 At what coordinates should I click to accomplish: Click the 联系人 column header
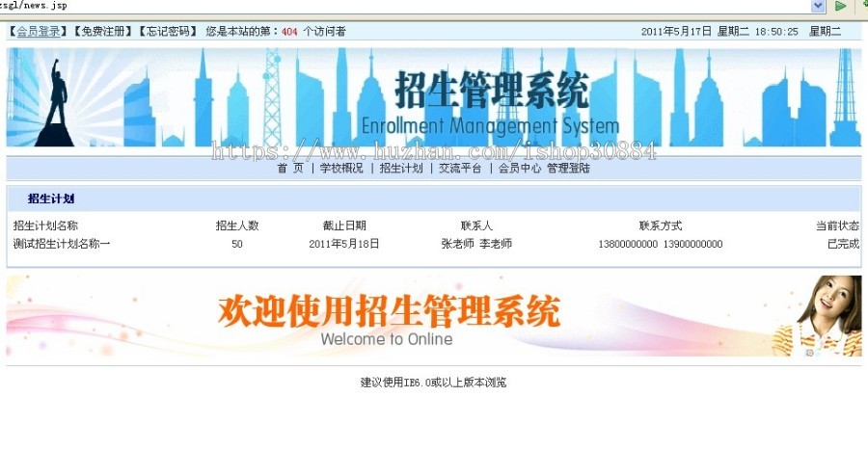pyautogui.click(x=476, y=225)
